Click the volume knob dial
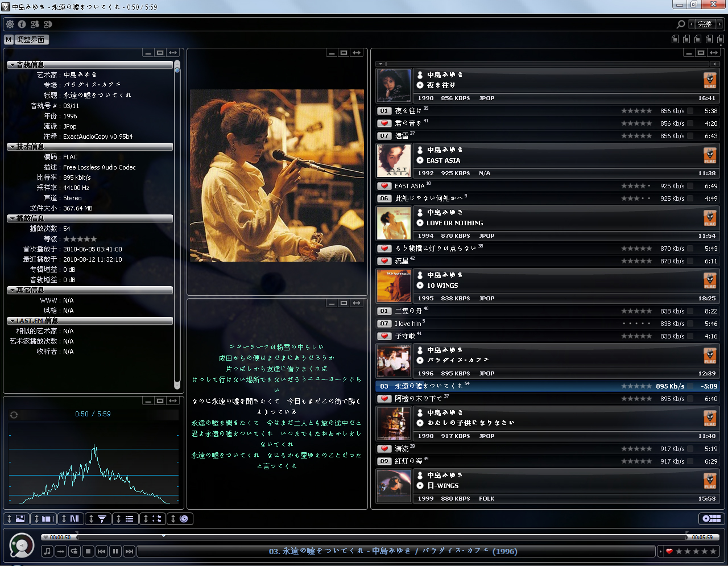728x566 pixels. (x=22, y=546)
